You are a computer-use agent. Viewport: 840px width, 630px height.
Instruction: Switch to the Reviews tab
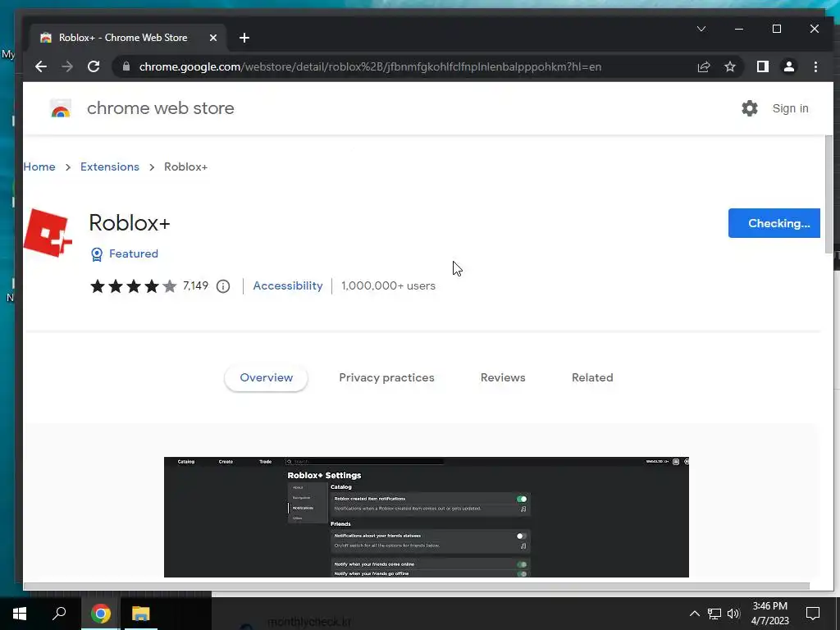click(503, 377)
